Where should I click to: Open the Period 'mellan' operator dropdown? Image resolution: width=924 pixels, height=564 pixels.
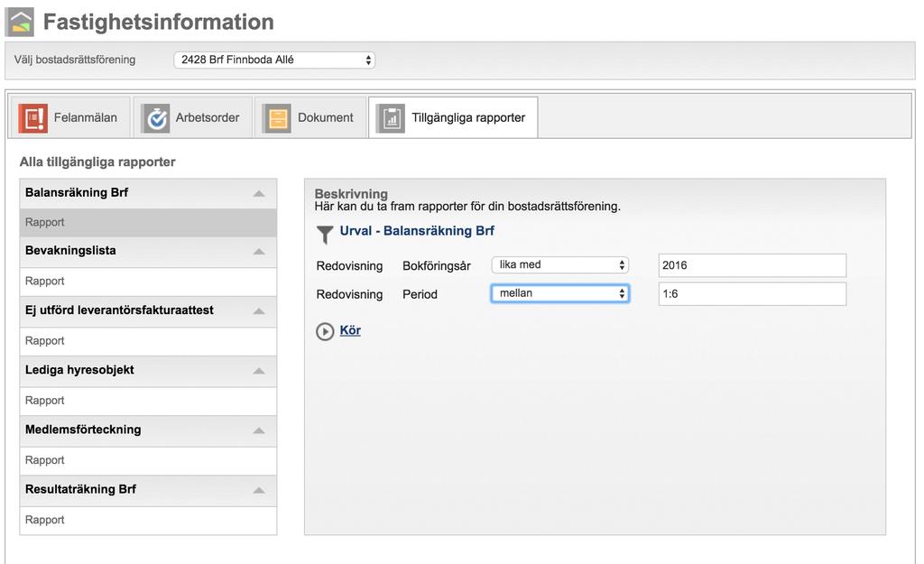pyautogui.click(x=559, y=293)
